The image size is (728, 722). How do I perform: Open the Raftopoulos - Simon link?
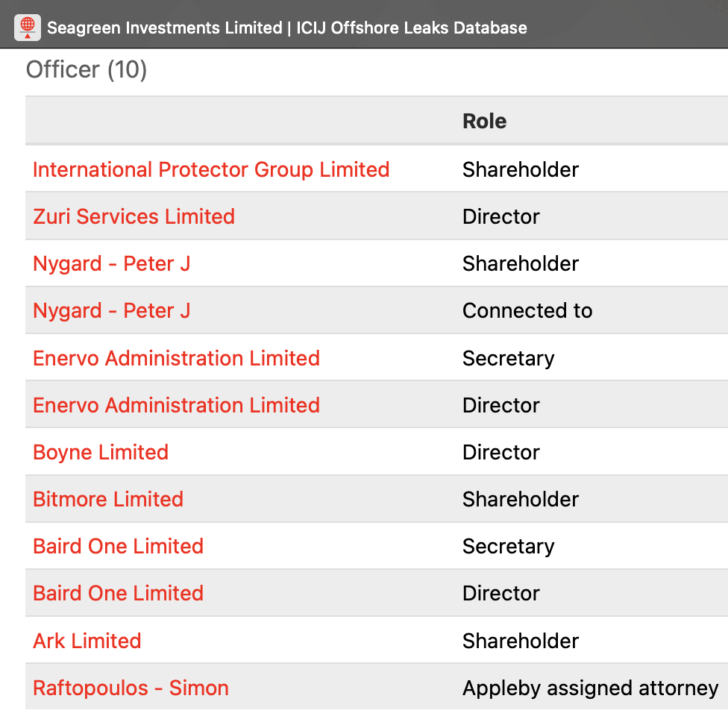tap(131, 688)
